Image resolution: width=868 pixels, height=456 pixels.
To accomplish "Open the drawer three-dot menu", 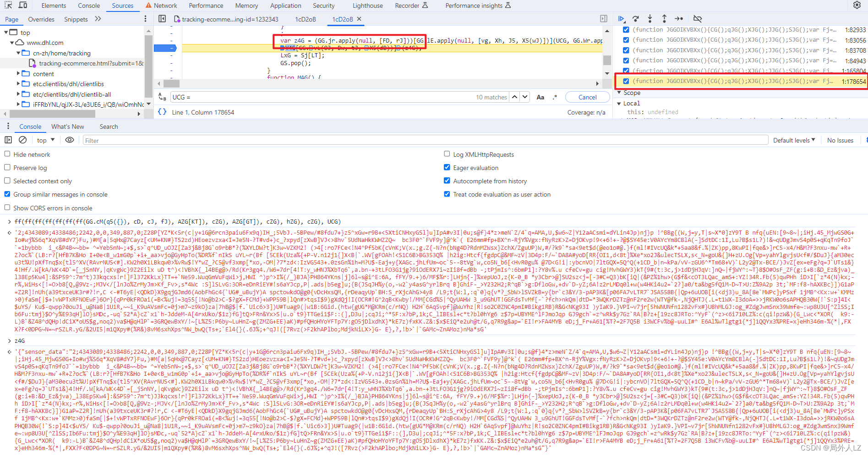I will (x=8, y=126).
